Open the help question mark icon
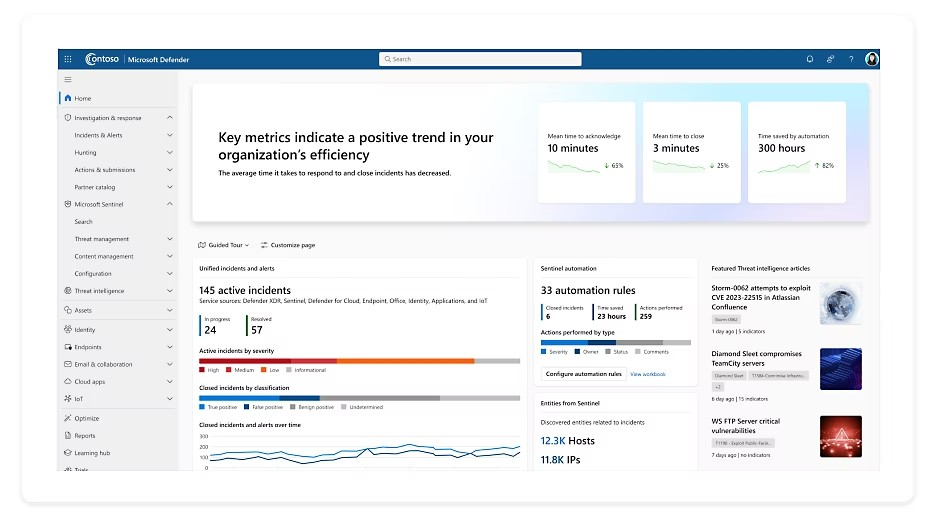Screen dimensions: 935x518 (851, 59)
